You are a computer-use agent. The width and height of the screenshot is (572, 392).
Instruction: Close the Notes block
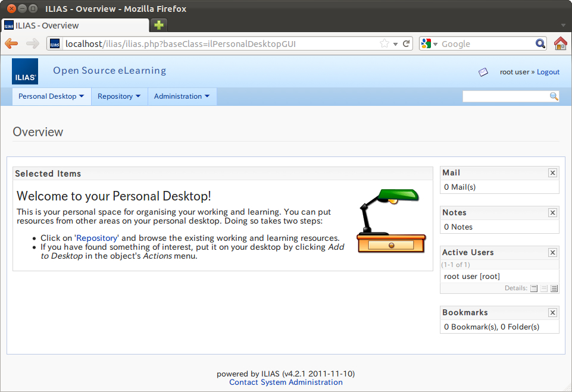coord(552,213)
